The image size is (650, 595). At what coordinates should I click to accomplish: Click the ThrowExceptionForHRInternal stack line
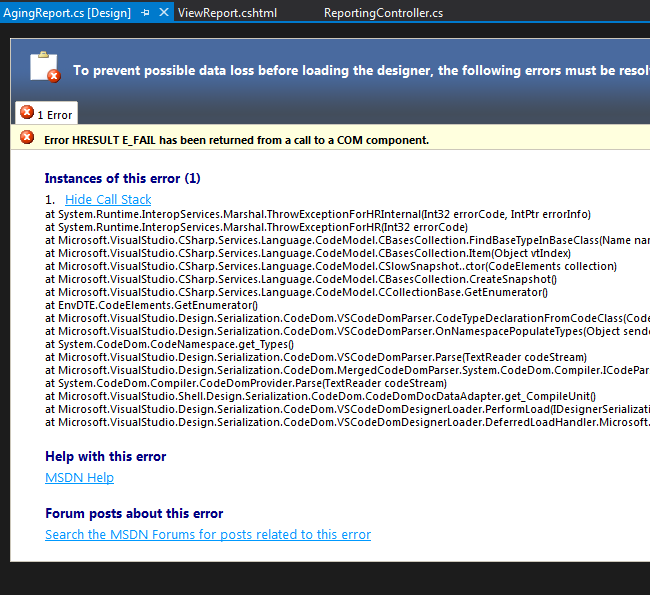pyautogui.click(x=318, y=214)
